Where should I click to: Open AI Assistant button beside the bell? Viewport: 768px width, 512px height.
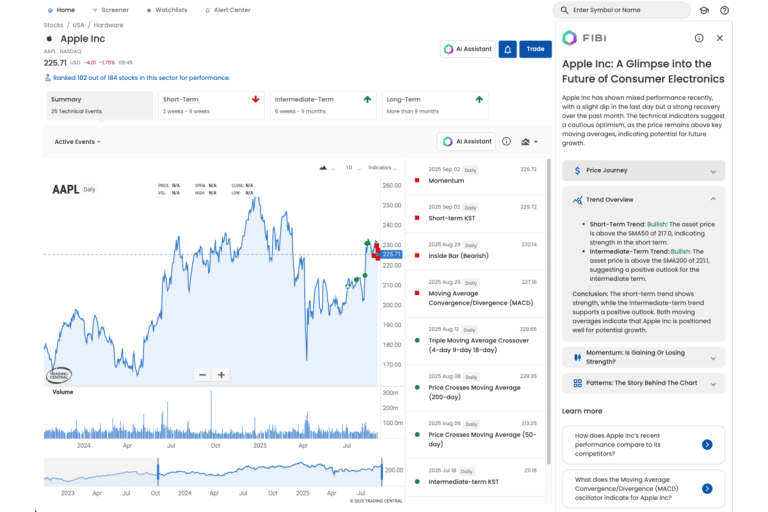(468, 49)
